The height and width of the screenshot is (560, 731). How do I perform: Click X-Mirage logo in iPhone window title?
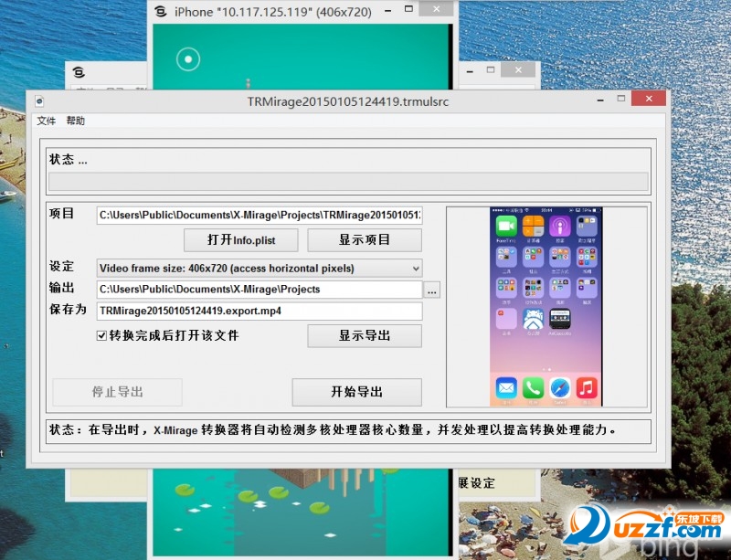[x=161, y=11]
